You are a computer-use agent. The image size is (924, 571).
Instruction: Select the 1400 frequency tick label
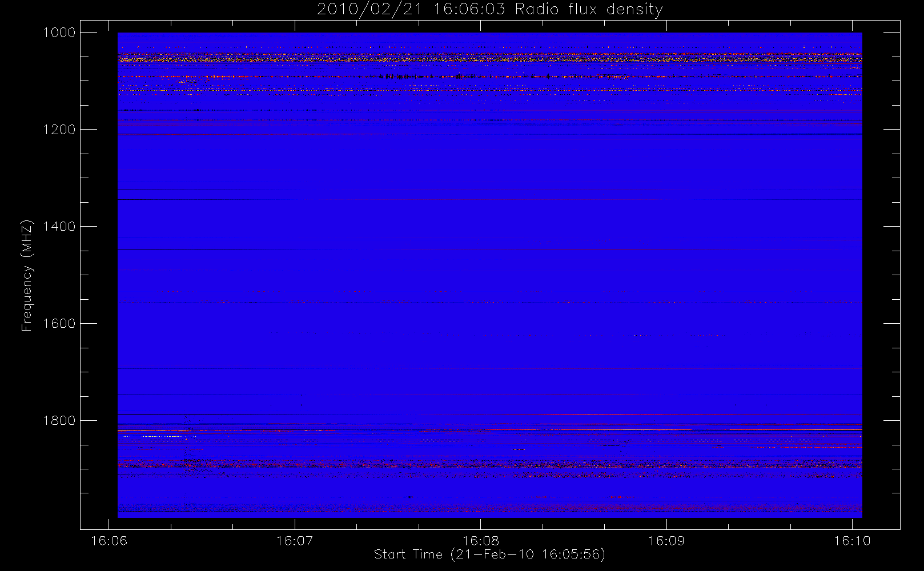click(59, 227)
